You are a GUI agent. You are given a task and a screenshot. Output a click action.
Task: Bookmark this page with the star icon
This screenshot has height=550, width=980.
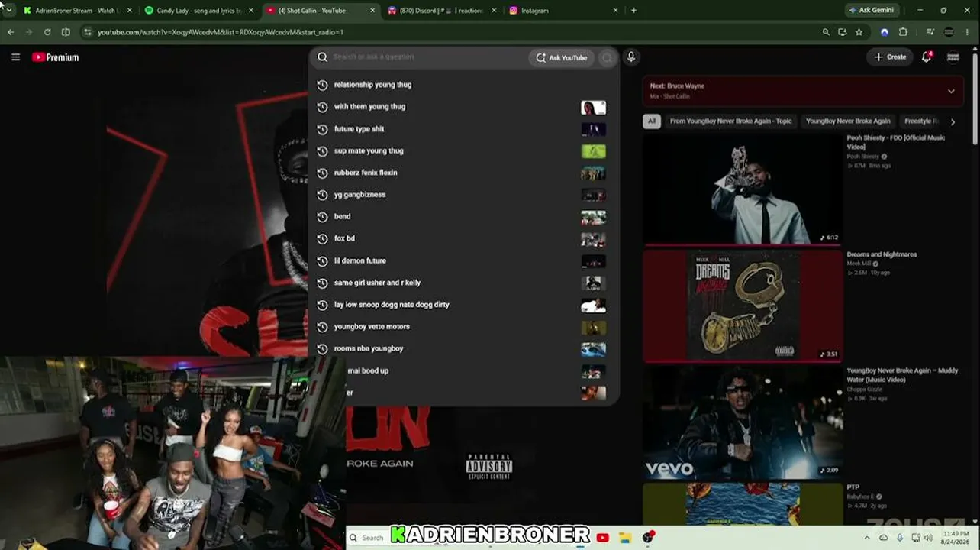859,32
